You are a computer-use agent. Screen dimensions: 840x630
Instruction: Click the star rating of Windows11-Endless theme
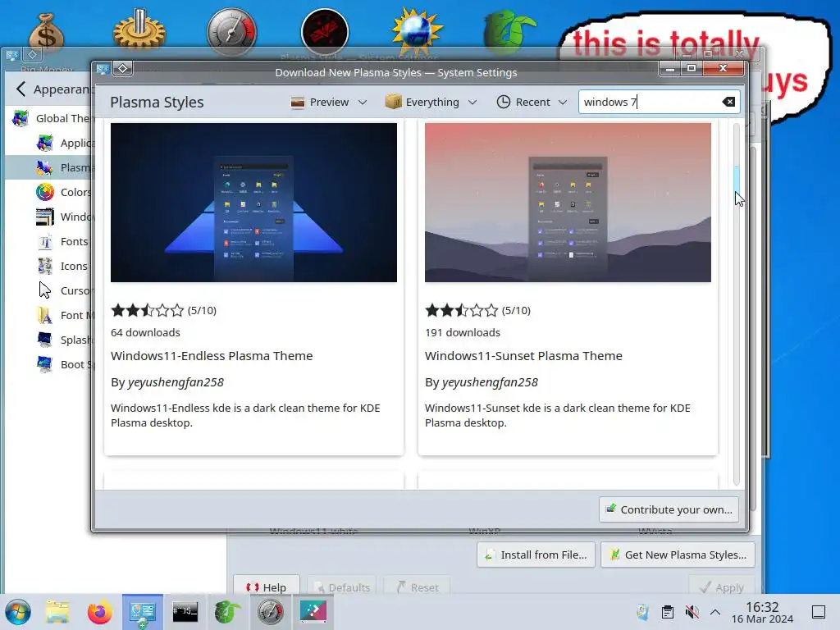click(x=148, y=310)
